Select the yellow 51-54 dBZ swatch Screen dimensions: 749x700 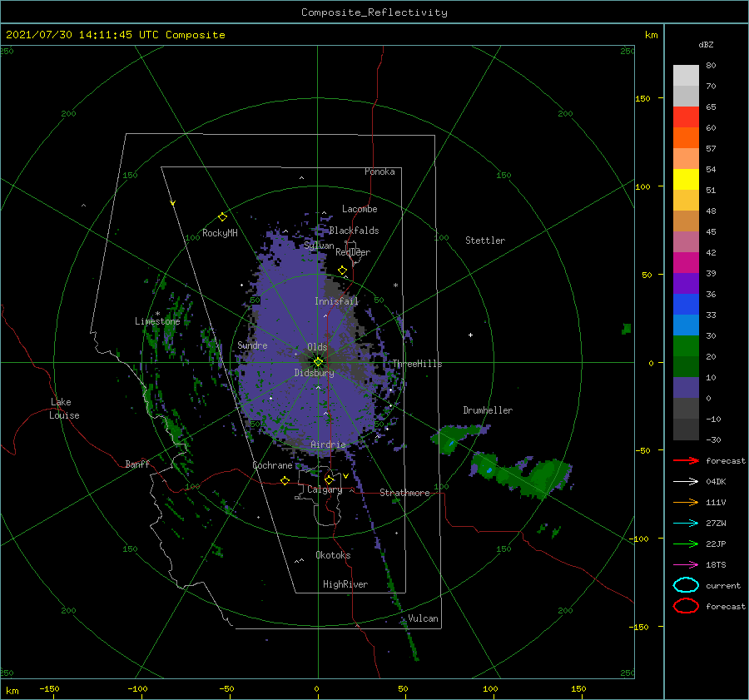[x=686, y=180]
